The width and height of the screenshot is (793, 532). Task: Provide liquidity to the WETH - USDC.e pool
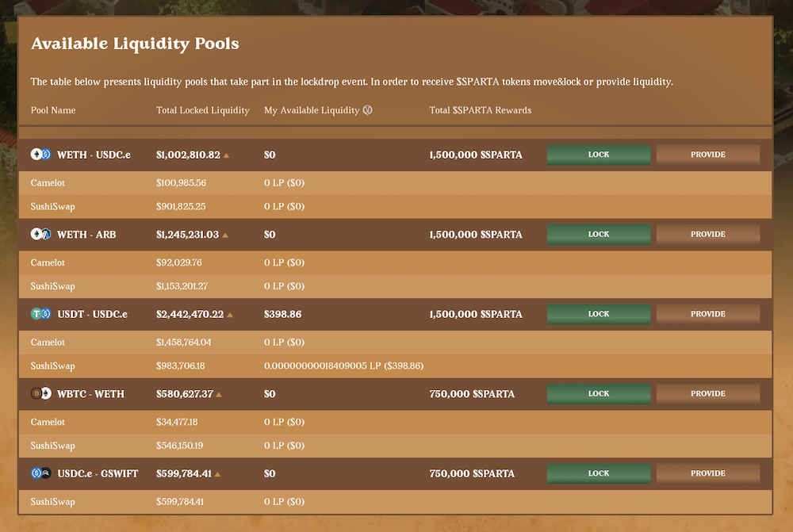tap(707, 155)
